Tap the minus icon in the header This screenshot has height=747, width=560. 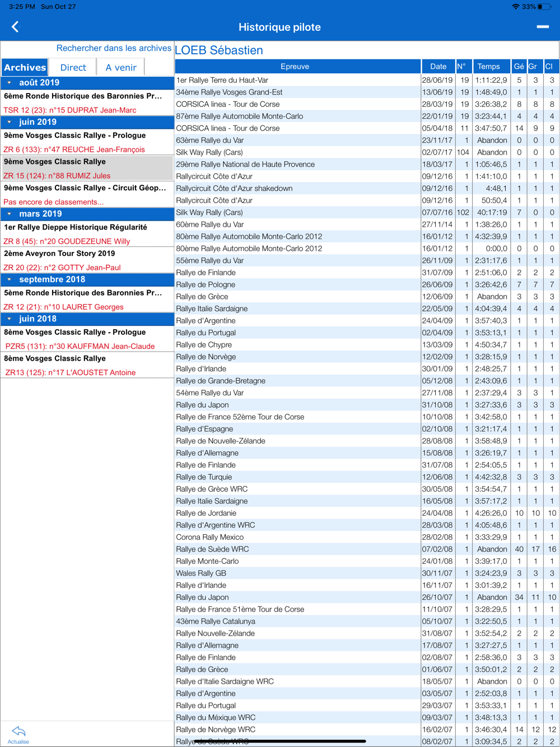[543, 27]
